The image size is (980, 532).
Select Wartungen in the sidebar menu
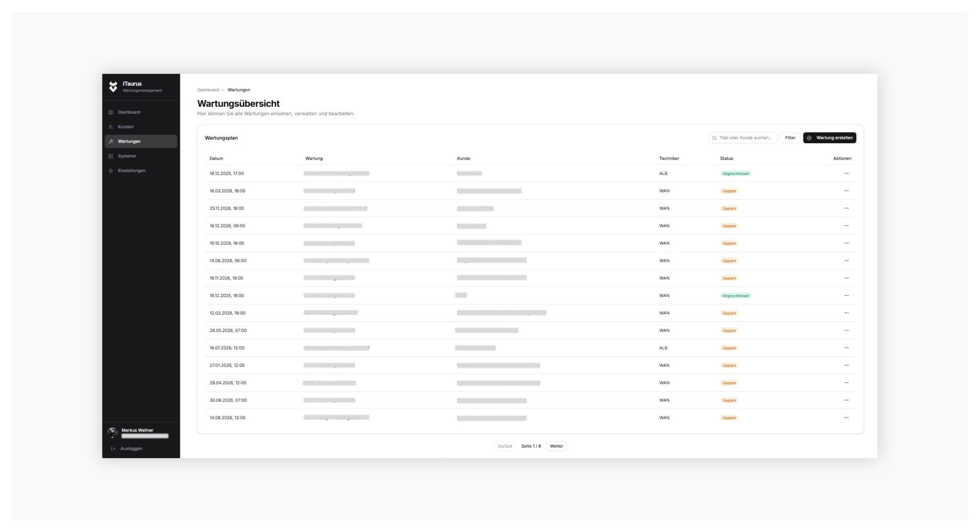click(x=128, y=141)
